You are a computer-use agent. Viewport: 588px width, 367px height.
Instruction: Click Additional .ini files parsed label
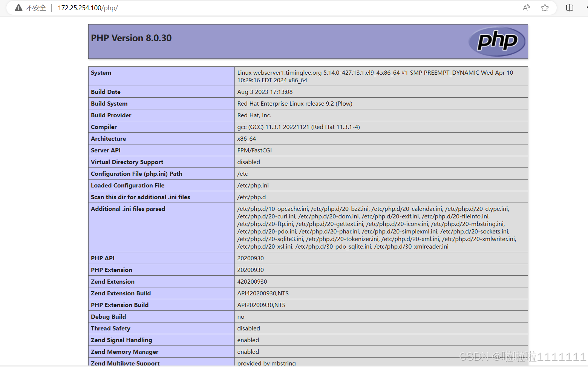128,209
